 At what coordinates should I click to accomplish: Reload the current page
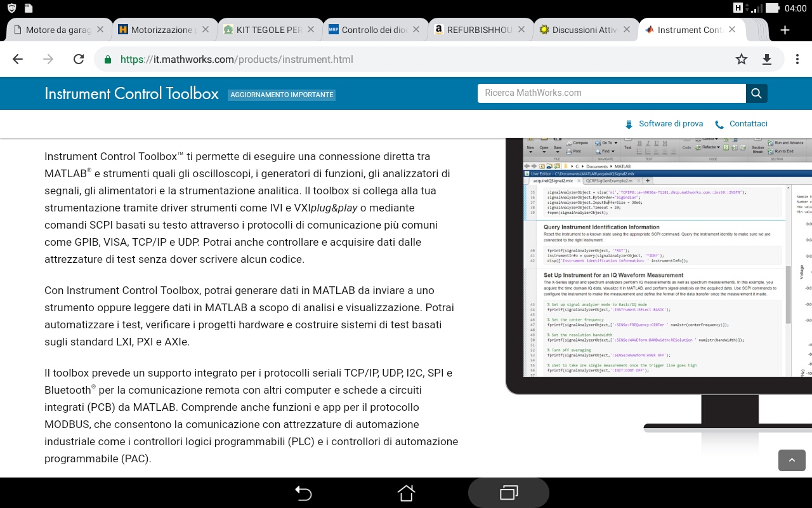(79, 59)
